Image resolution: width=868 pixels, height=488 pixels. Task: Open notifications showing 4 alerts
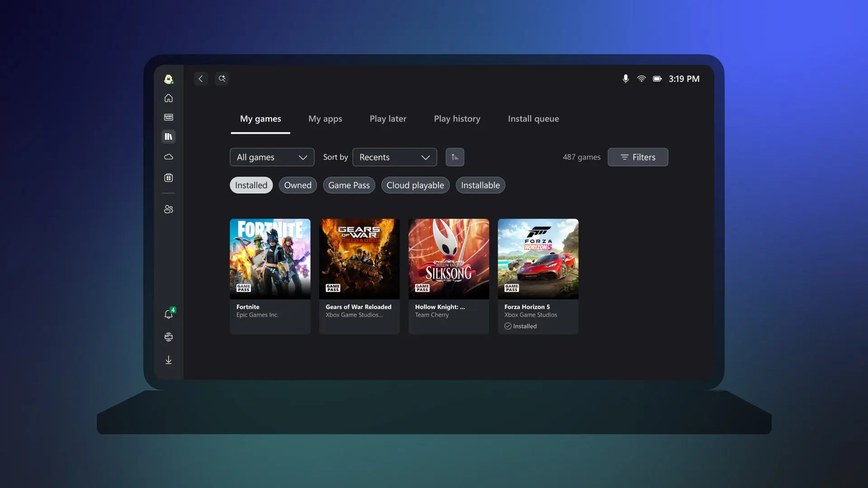coord(169,314)
